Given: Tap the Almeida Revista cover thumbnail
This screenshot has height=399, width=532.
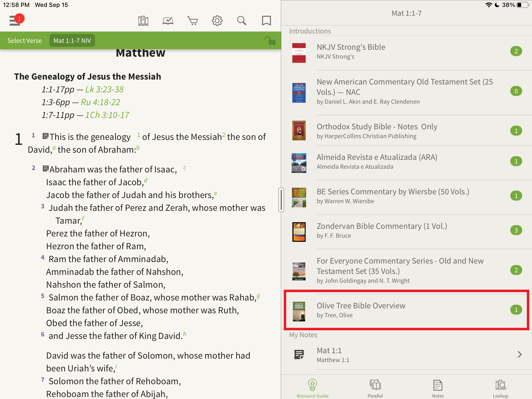Looking at the screenshot, I should (x=299, y=163).
